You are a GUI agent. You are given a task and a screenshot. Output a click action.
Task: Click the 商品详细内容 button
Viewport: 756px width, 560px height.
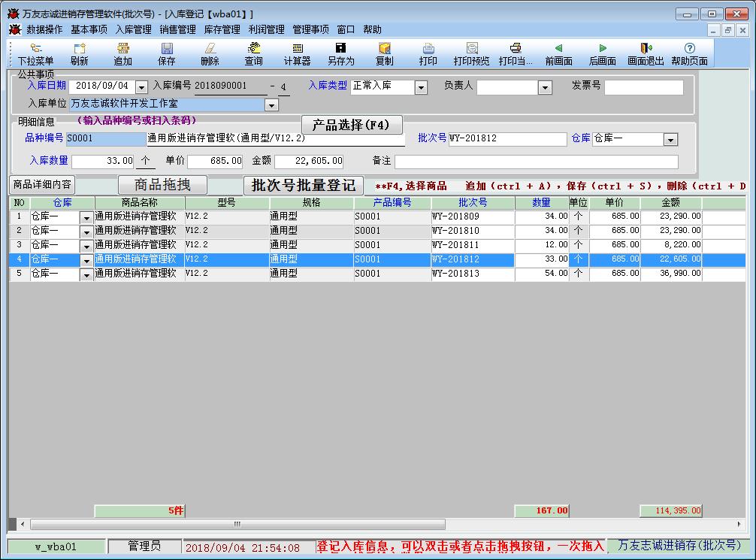coord(42,184)
